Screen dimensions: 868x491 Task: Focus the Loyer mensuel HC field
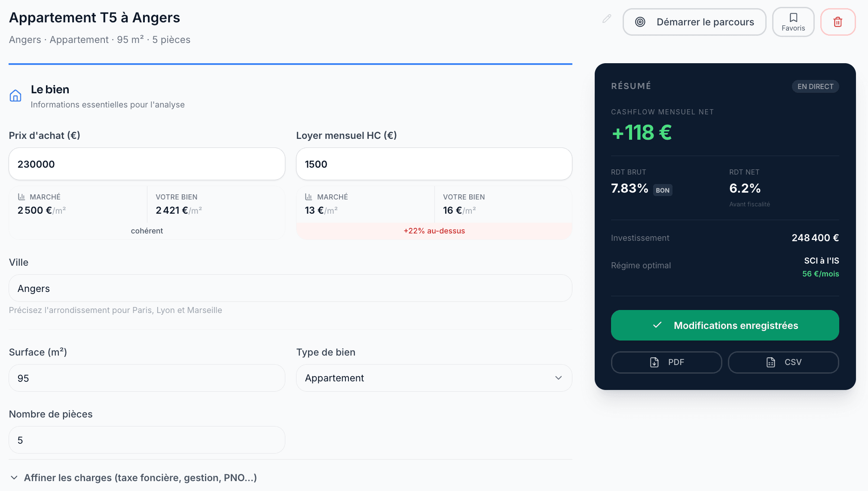(434, 164)
